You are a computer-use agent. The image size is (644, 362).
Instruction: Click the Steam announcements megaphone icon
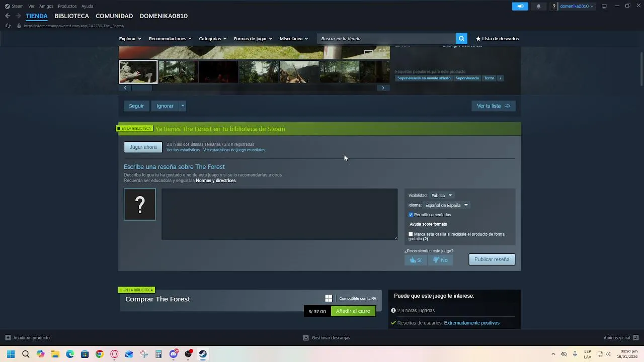[x=520, y=7]
